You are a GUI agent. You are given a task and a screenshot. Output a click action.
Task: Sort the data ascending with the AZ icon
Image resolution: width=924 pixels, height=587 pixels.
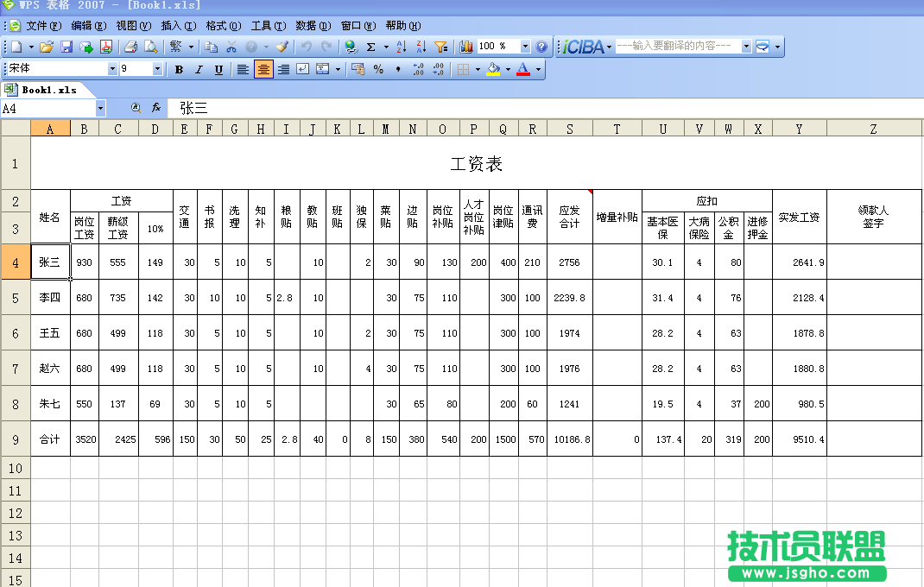(400, 47)
